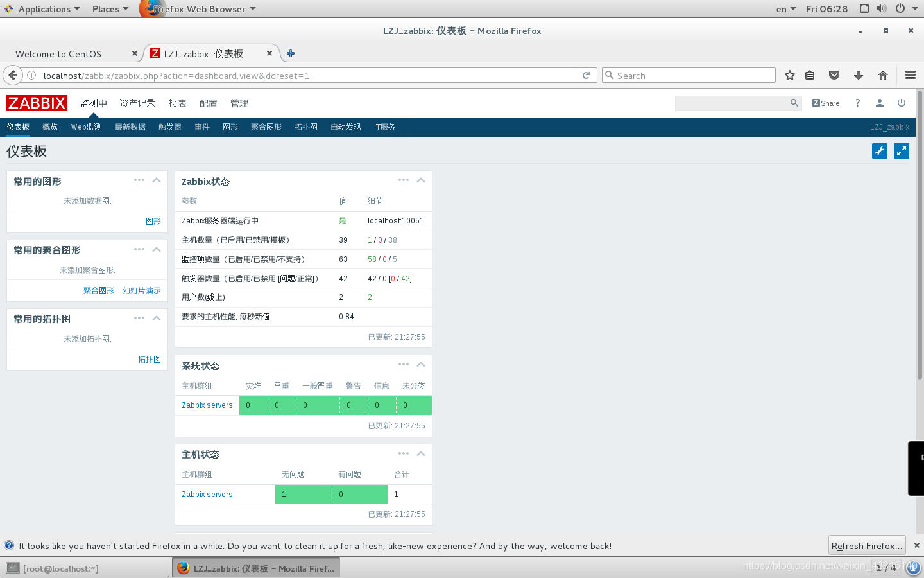Switch to the 拓扑图 submenu tab
This screenshot has height=578, width=924.
[306, 127]
